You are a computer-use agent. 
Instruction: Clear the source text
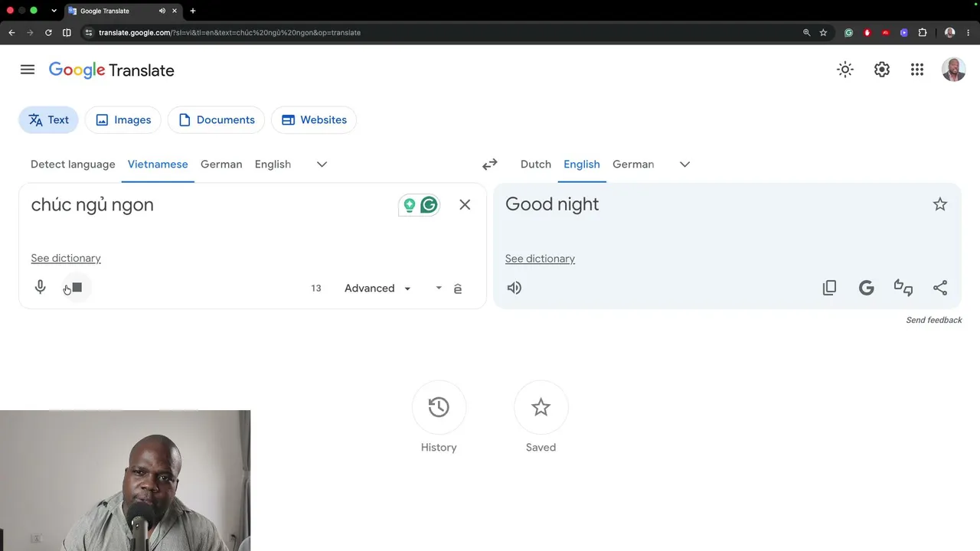tap(465, 204)
